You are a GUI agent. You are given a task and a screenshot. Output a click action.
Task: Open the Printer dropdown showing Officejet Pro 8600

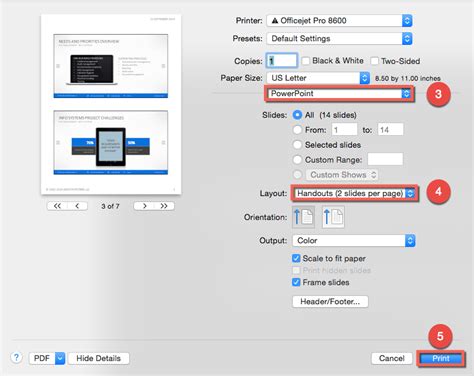pos(339,21)
